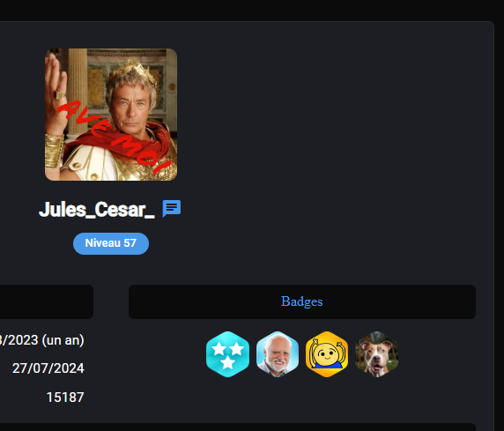Image resolution: width=504 pixels, height=431 pixels.
Task: Click the smiling elderly man badge
Action: 278,354
